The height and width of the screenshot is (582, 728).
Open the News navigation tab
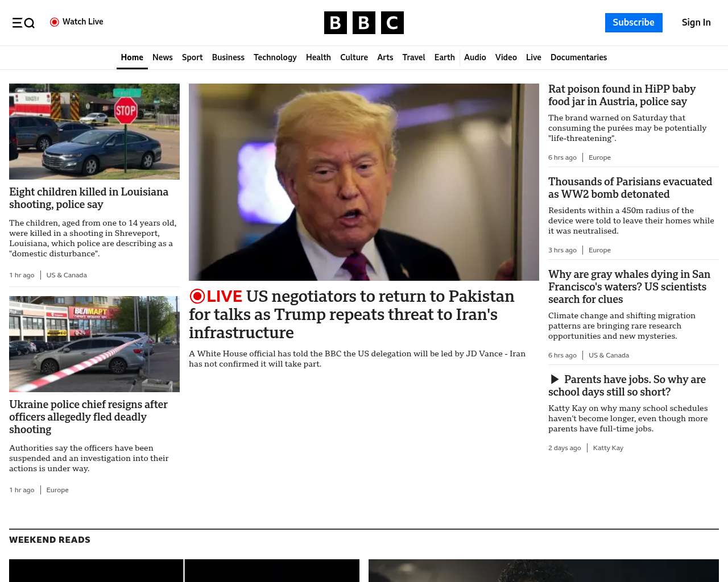tap(162, 57)
